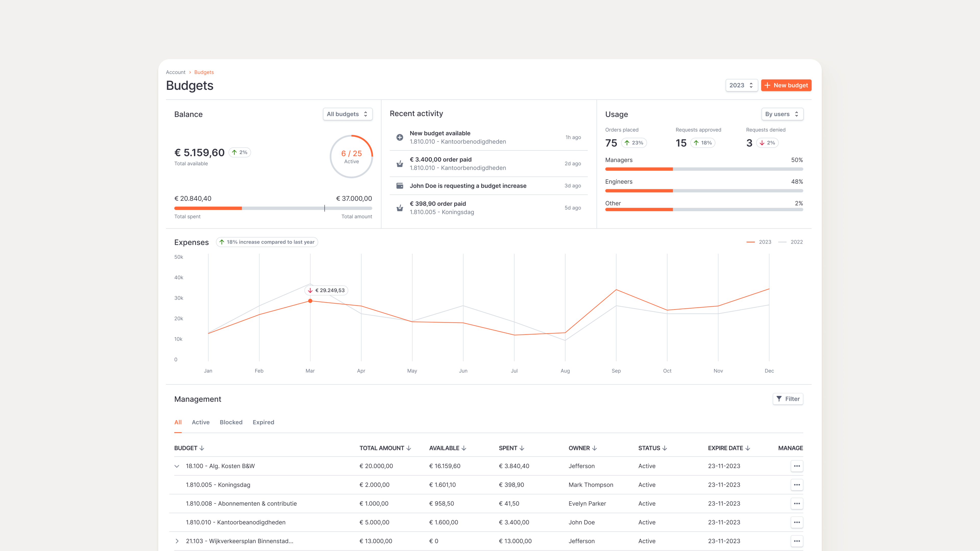Click the basket icon for € 3.400,00 order
980x551 pixels.
(x=399, y=164)
